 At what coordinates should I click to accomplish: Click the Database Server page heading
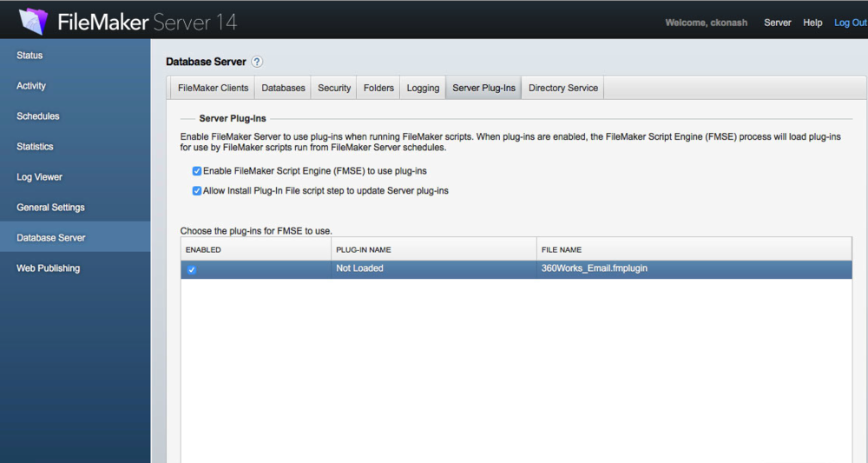(x=206, y=62)
